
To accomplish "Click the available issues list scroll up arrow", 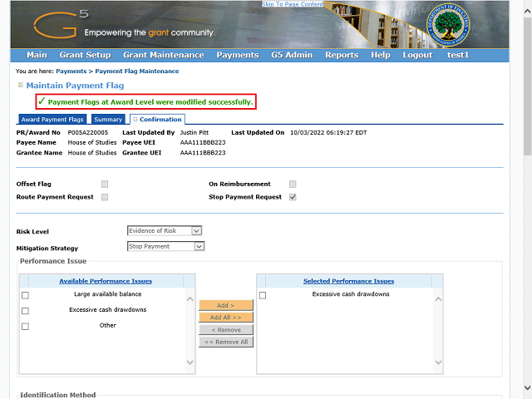I will [x=190, y=299].
